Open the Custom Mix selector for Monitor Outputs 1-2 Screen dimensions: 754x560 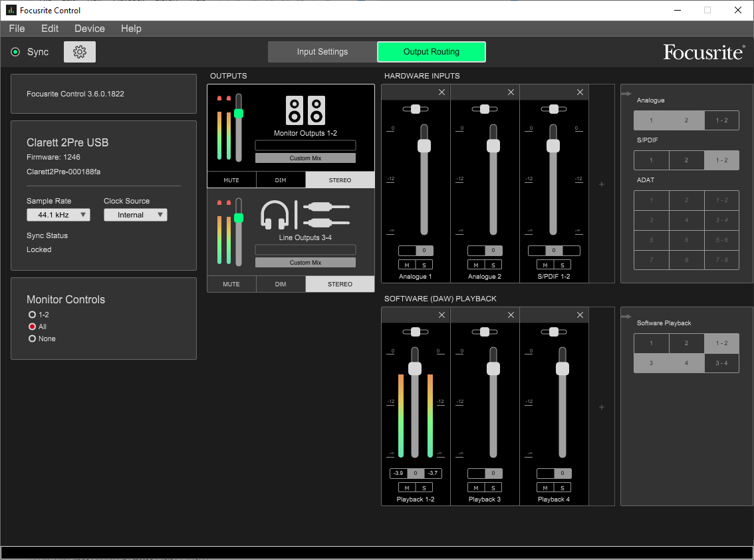pos(305,158)
